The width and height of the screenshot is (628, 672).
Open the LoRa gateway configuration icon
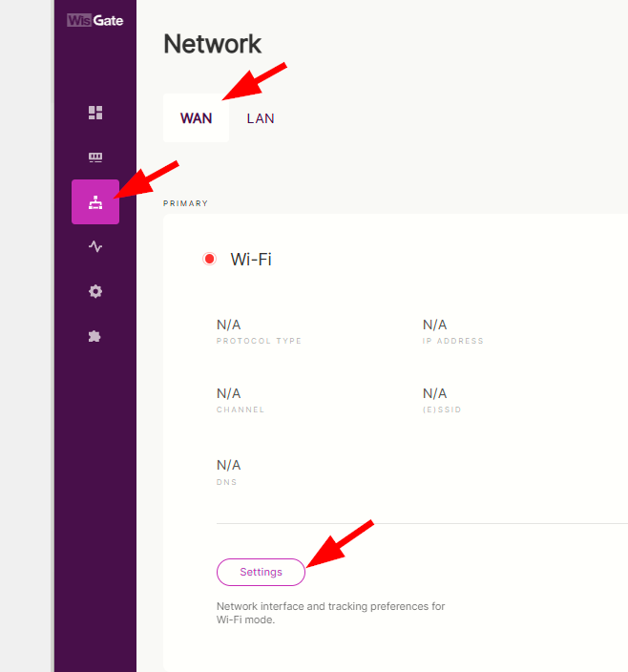[95, 157]
